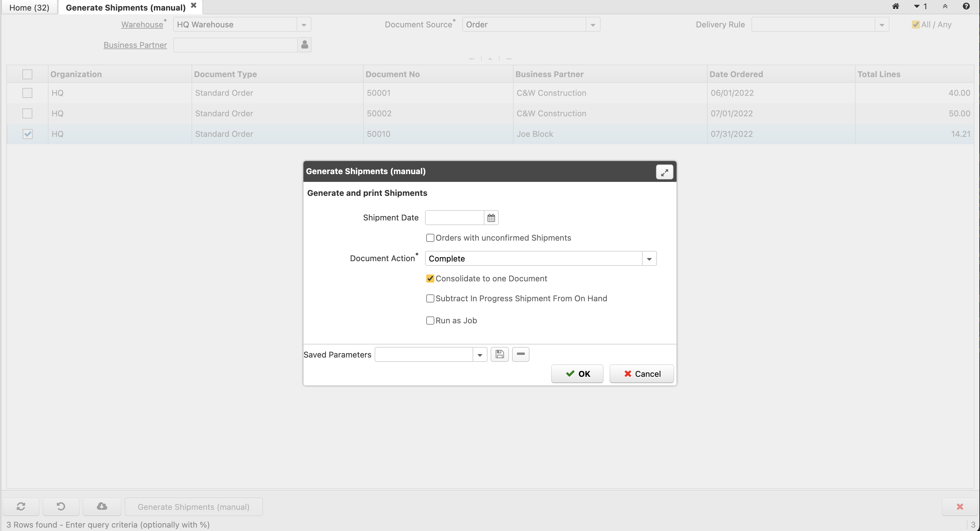Navigate home using the house icon

pos(896,7)
